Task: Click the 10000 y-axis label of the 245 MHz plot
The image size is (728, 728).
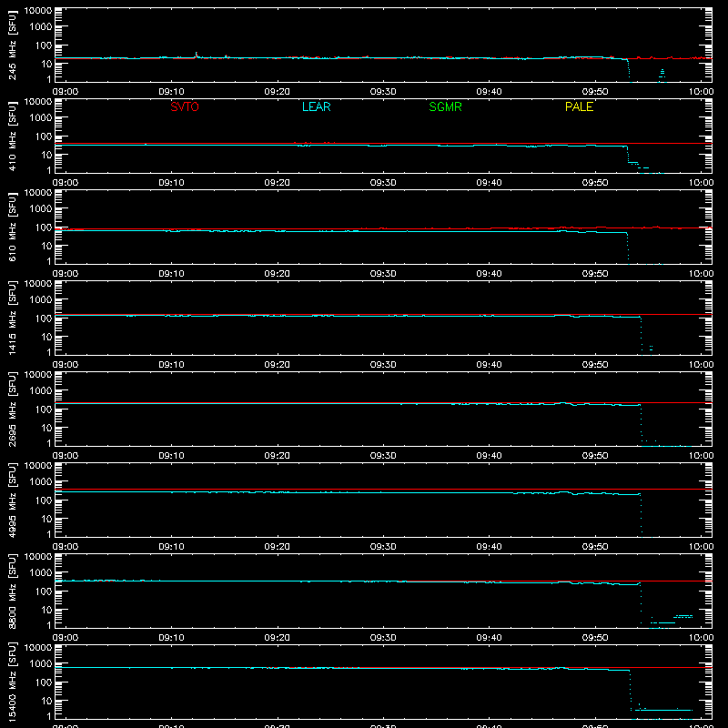Action: [x=38, y=11]
